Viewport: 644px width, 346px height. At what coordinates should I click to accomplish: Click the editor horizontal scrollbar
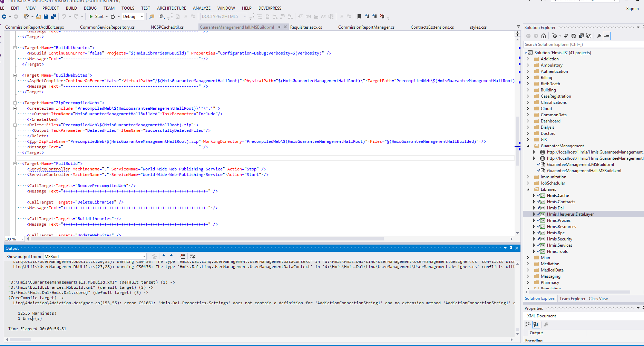[207, 239]
